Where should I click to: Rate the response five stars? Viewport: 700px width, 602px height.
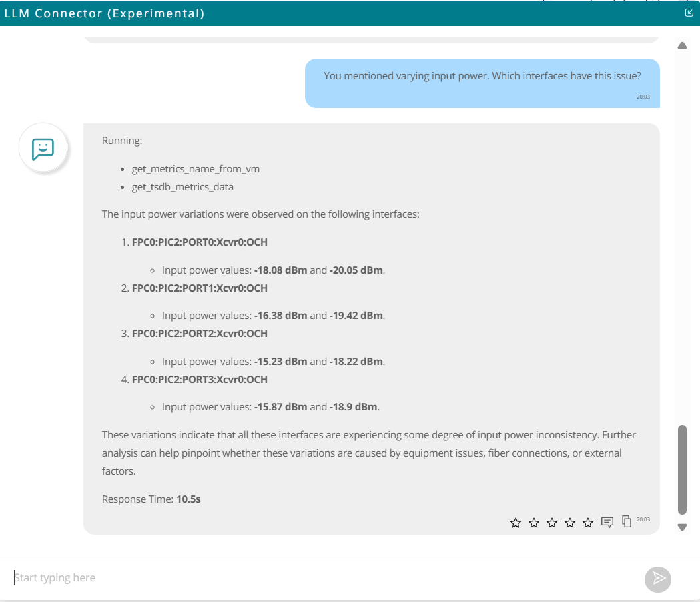tap(588, 523)
